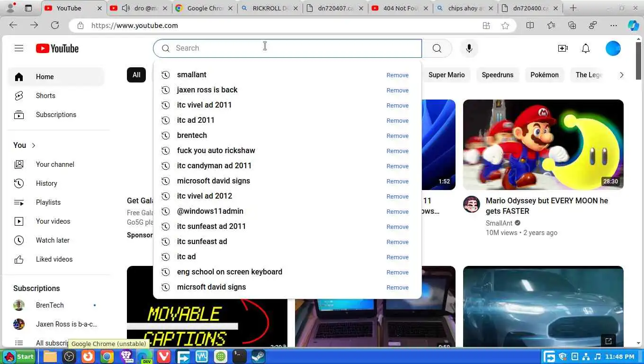Select suggestion jaxen ross is back
Viewport: 644px width, 364px height.
207,90
